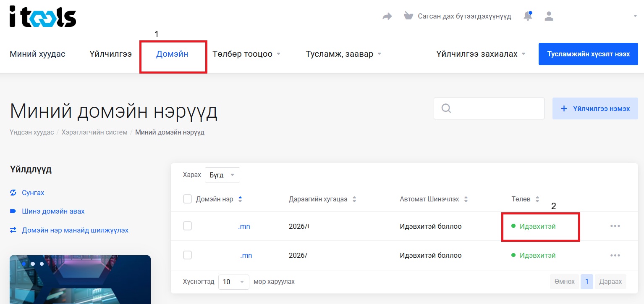644x304 pixels.
Task: Sort by Домэйн нэр column arrows
Action: pos(240,199)
